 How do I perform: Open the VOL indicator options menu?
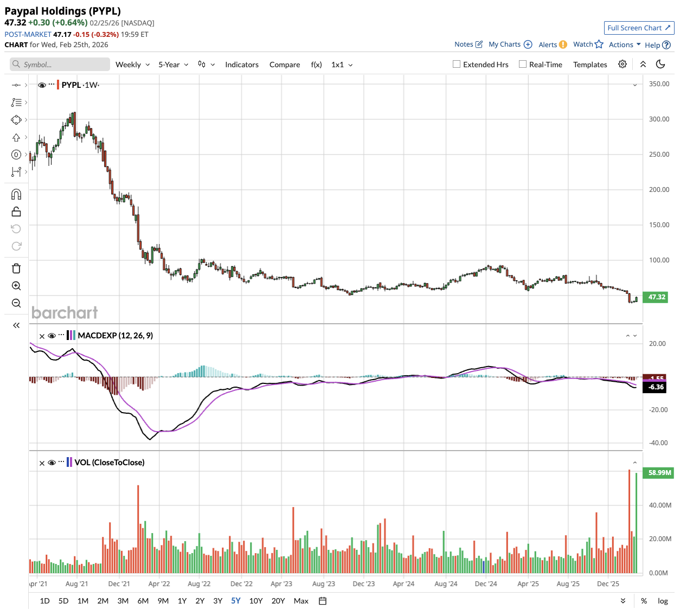pos(61,463)
